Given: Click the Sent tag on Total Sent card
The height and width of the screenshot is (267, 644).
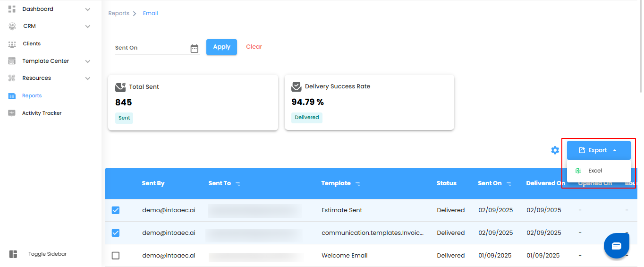Looking at the screenshot, I should (124, 118).
